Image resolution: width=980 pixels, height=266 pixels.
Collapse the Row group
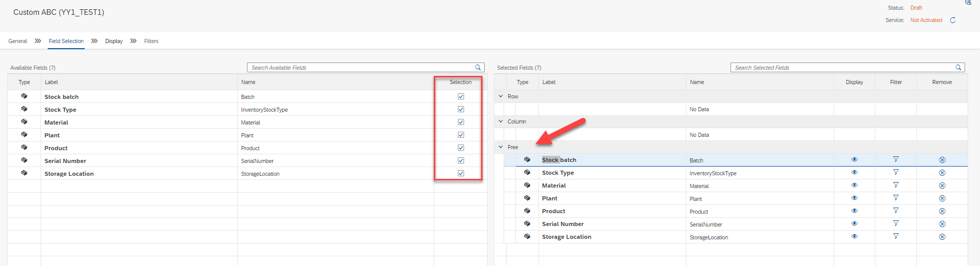[x=501, y=96]
